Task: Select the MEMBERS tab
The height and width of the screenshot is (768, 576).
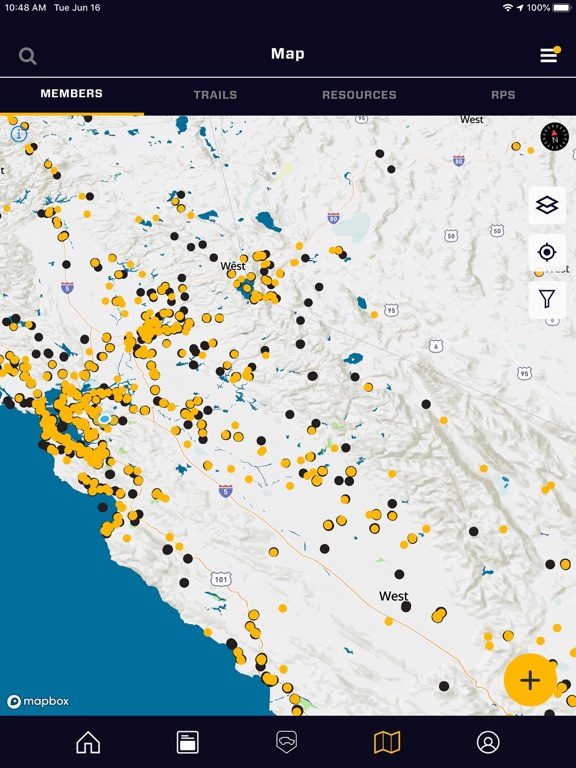Action: (x=72, y=94)
